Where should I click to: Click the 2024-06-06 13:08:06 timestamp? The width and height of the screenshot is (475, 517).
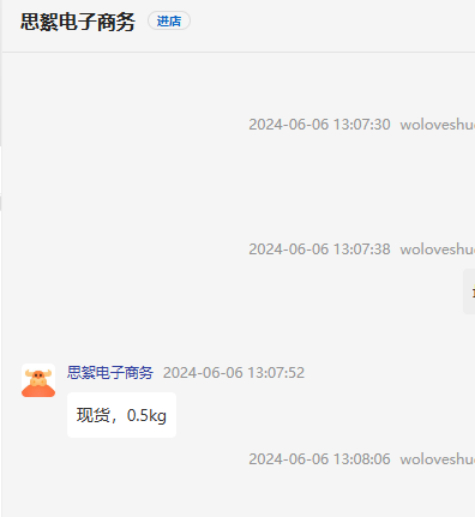pos(319,459)
